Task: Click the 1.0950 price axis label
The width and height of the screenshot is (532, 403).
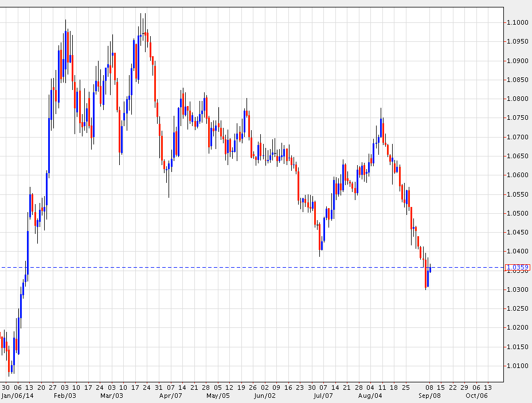Action: pos(518,41)
